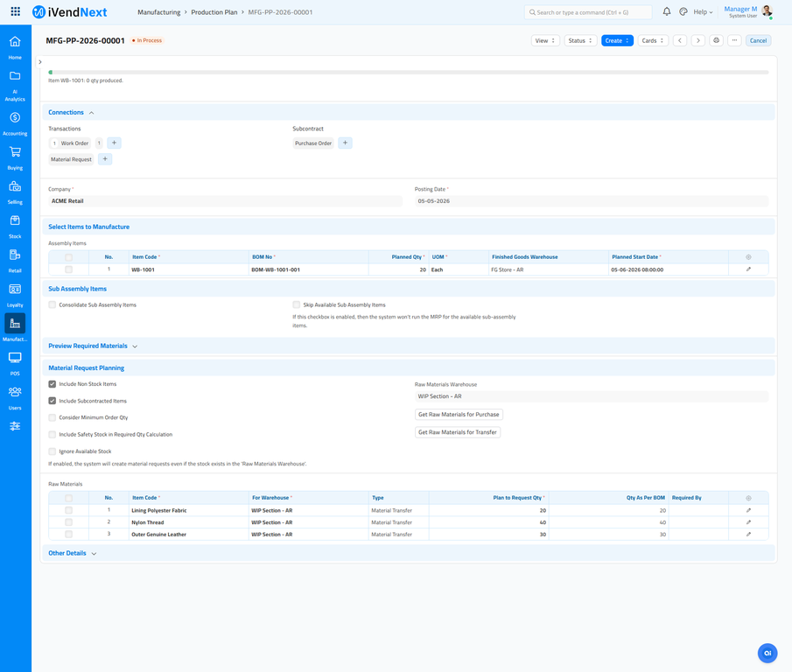Click Get Raw Materials for Purchase

click(459, 415)
